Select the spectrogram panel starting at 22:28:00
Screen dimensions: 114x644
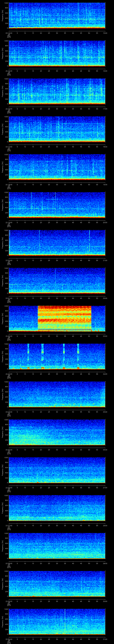[x=57, y=546]
